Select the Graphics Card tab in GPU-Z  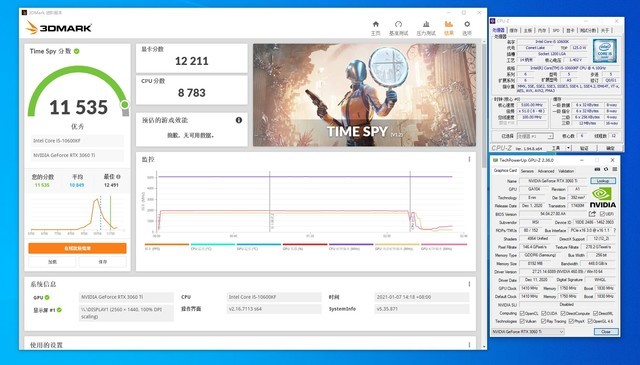click(505, 171)
